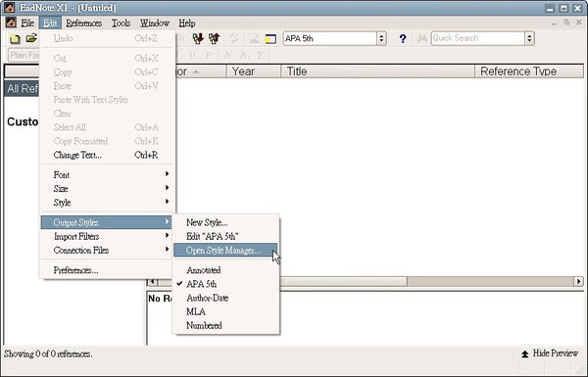
Task: Click Open Style Manager...
Action: pyautogui.click(x=225, y=251)
